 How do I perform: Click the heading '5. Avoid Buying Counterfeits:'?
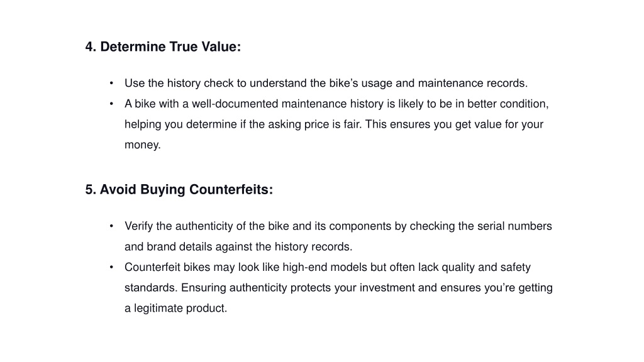pyautogui.click(x=179, y=190)
